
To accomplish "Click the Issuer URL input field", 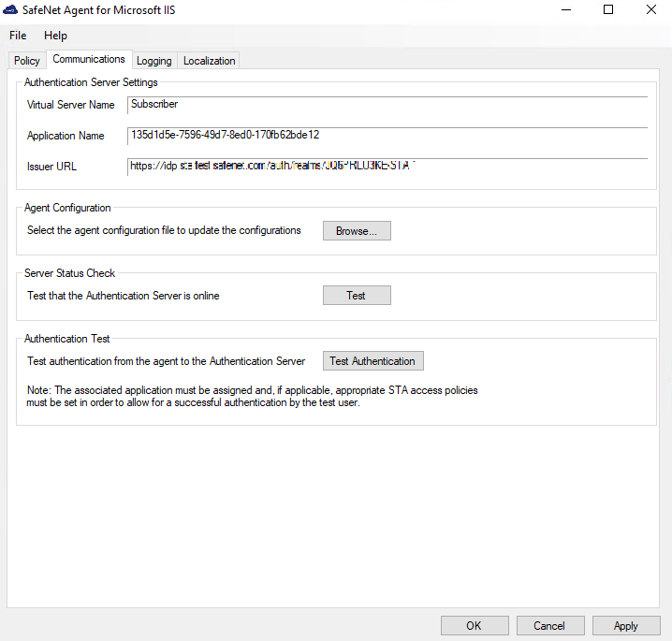I will (x=387, y=167).
